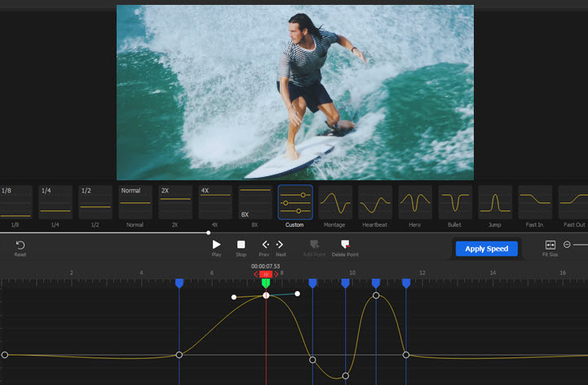Viewport: 588px width, 385px height.
Task: Click the zoom out minus icon
Action: coord(568,245)
